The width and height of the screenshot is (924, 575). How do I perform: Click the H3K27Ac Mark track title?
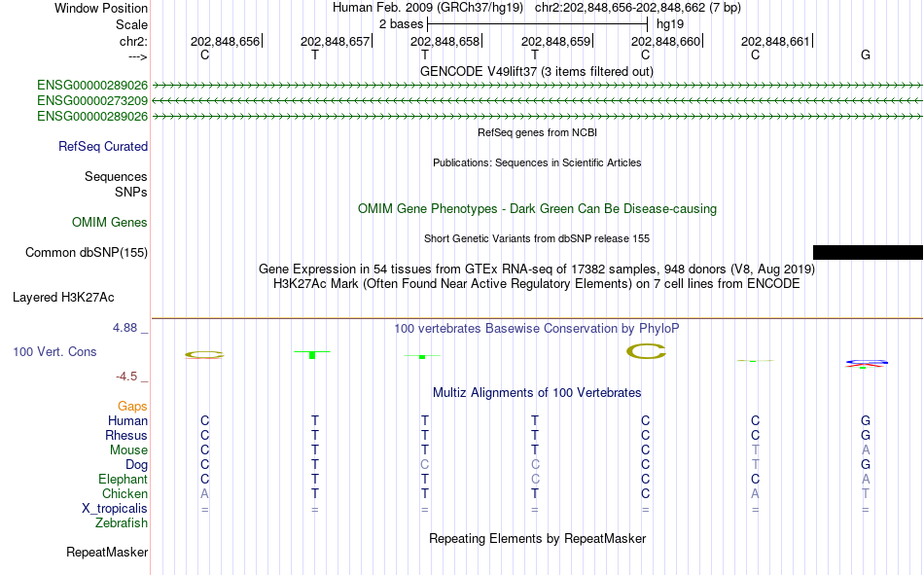[x=537, y=284]
